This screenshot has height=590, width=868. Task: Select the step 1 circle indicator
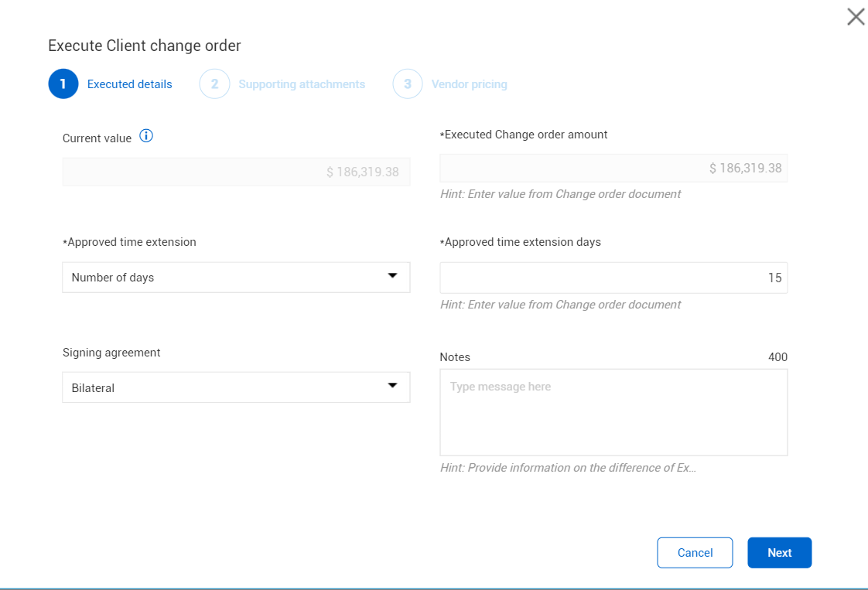tap(63, 84)
